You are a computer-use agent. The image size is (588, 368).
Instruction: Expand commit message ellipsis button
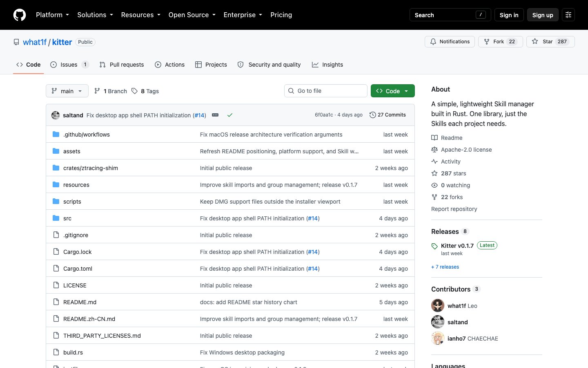tap(215, 115)
